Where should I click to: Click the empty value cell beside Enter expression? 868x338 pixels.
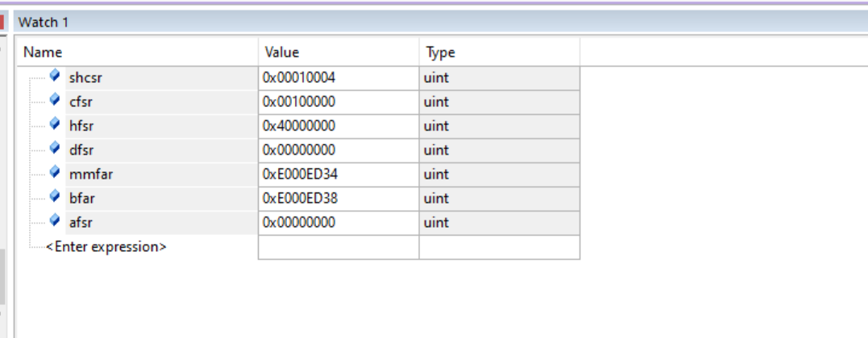338,247
